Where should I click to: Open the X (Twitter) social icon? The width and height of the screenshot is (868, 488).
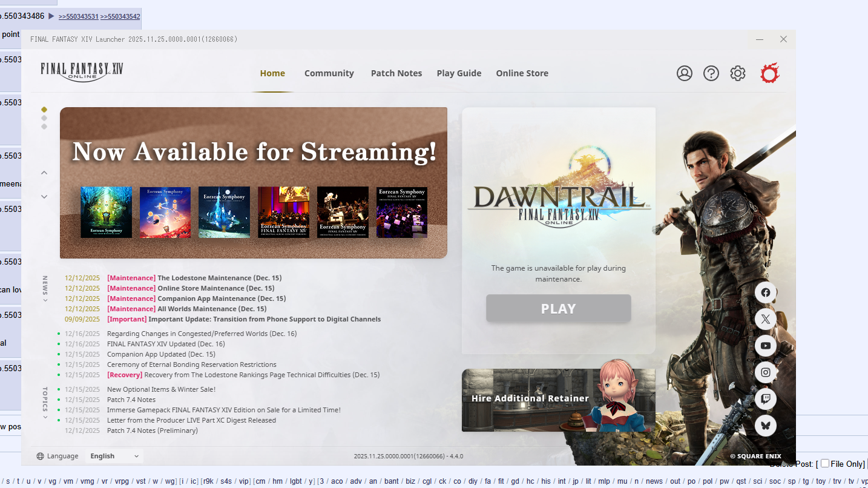(766, 319)
